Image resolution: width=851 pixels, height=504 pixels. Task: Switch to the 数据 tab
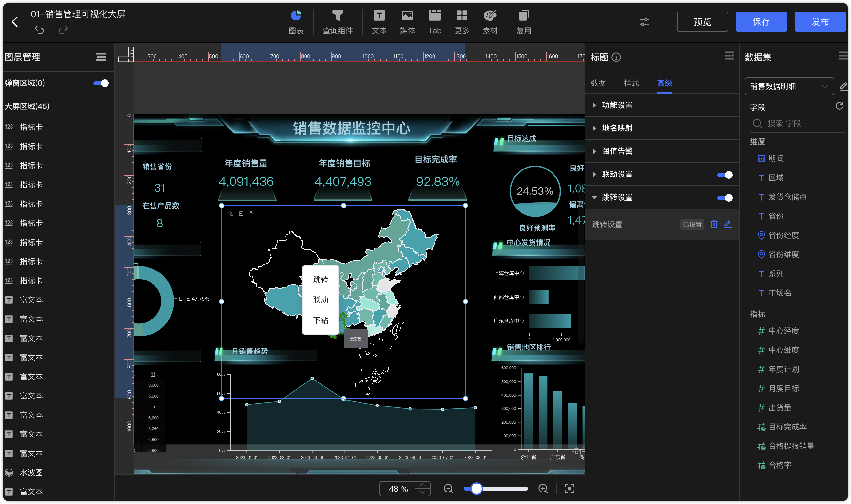(598, 83)
